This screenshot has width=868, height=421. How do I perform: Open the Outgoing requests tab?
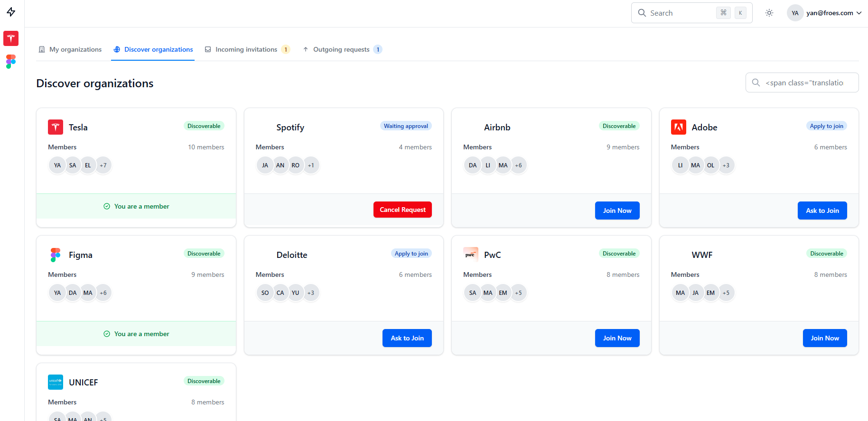click(342, 49)
